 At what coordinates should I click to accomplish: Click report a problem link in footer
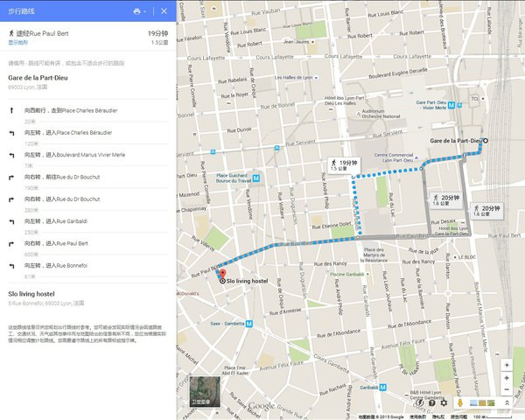point(458,417)
